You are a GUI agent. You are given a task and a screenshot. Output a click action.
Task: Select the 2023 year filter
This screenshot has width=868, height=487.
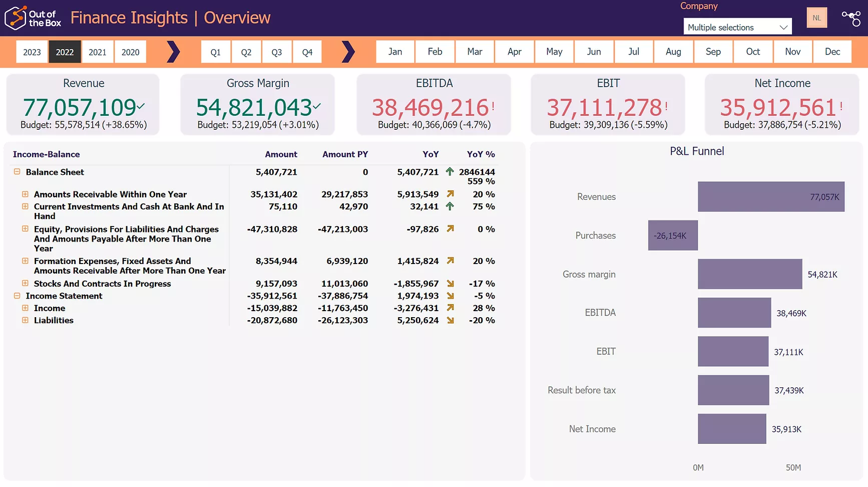[x=32, y=52]
